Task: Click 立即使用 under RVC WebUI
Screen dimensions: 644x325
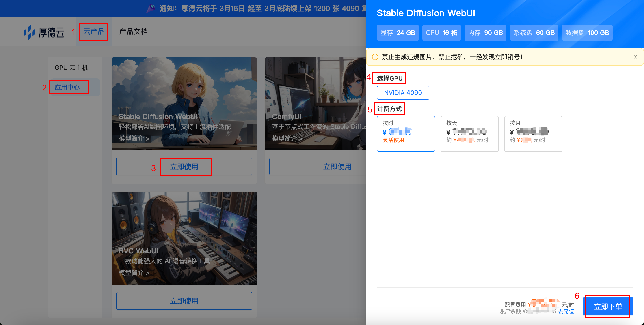Action: point(184,301)
